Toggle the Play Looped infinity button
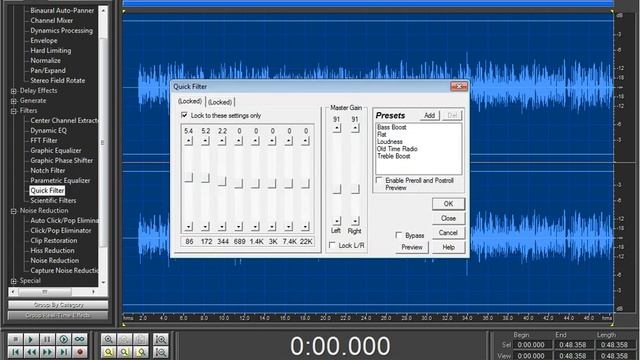 [x=80, y=339]
